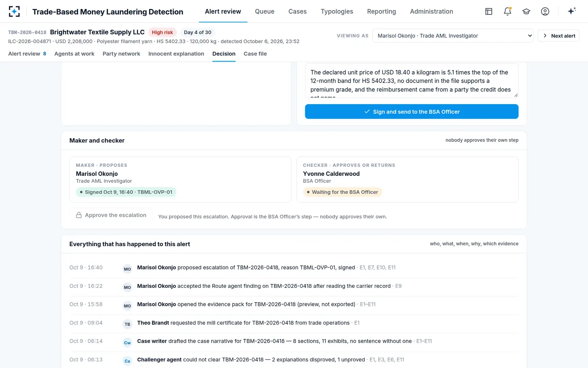The height and width of the screenshot is (368, 588).
Task: Open the Case file sub-tab
Action: 255,54
